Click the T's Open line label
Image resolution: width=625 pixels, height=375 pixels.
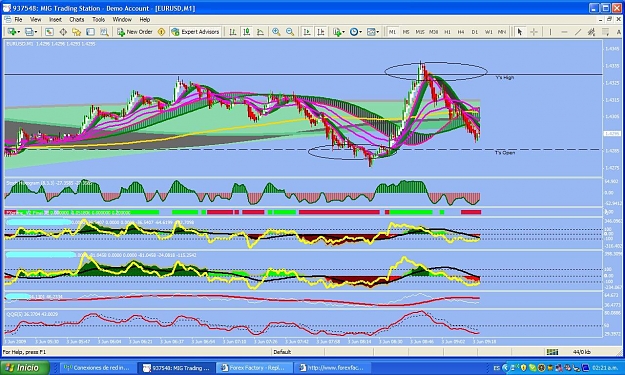pos(505,153)
